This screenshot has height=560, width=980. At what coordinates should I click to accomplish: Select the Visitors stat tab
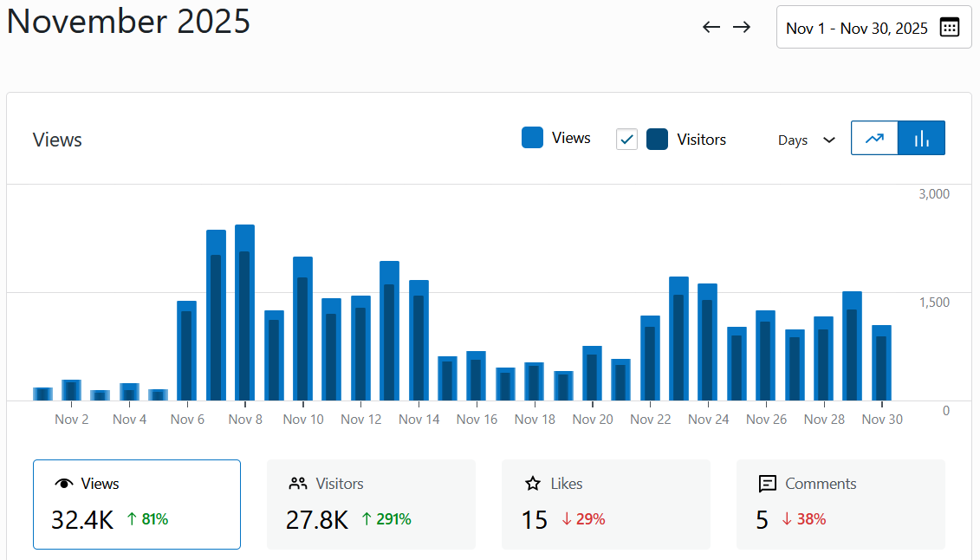(371, 504)
